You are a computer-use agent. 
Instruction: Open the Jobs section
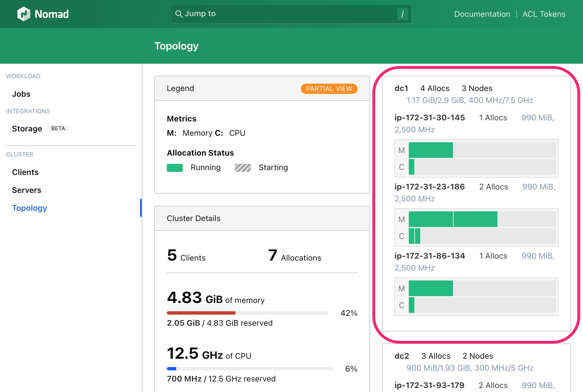point(21,94)
